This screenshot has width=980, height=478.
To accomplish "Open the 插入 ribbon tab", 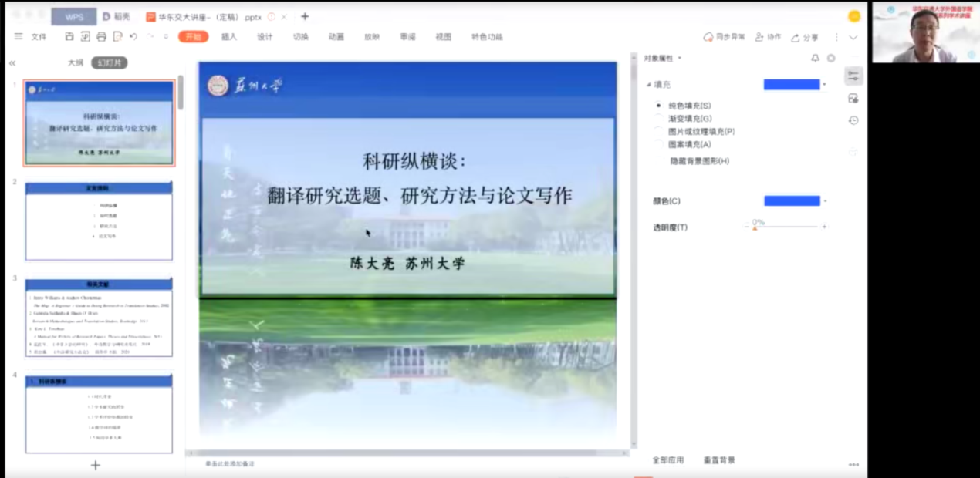I will point(229,37).
